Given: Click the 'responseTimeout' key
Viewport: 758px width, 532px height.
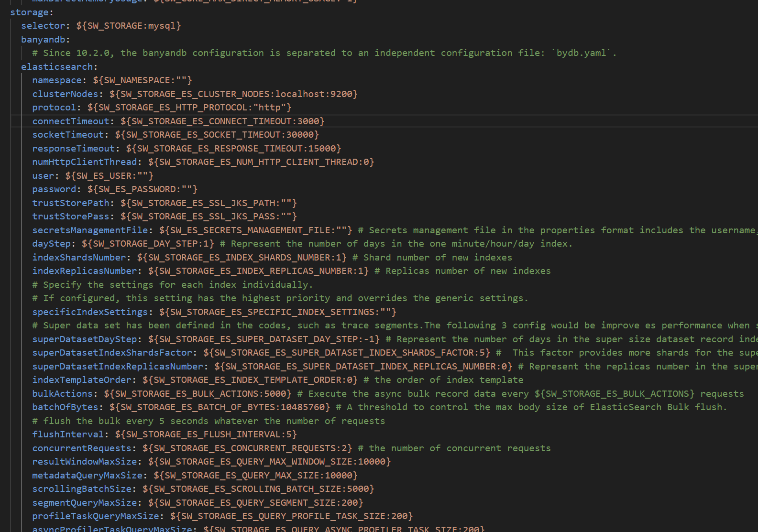Looking at the screenshot, I should point(74,148).
